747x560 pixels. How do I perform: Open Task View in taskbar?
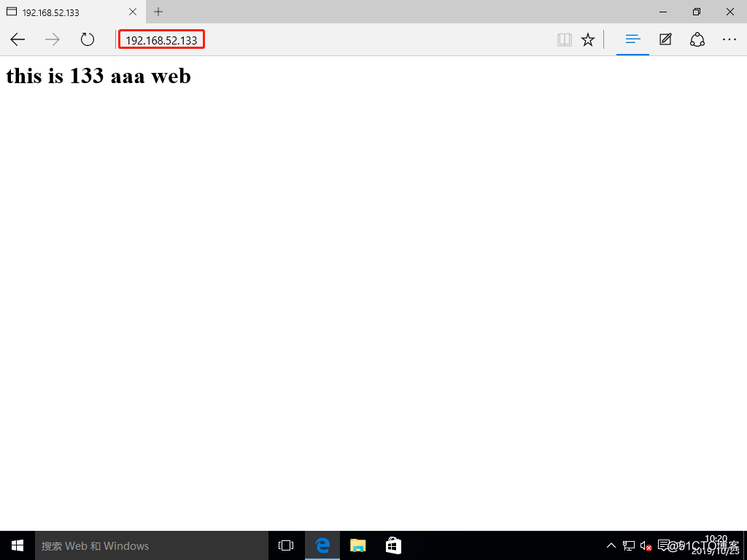point(286,545)
